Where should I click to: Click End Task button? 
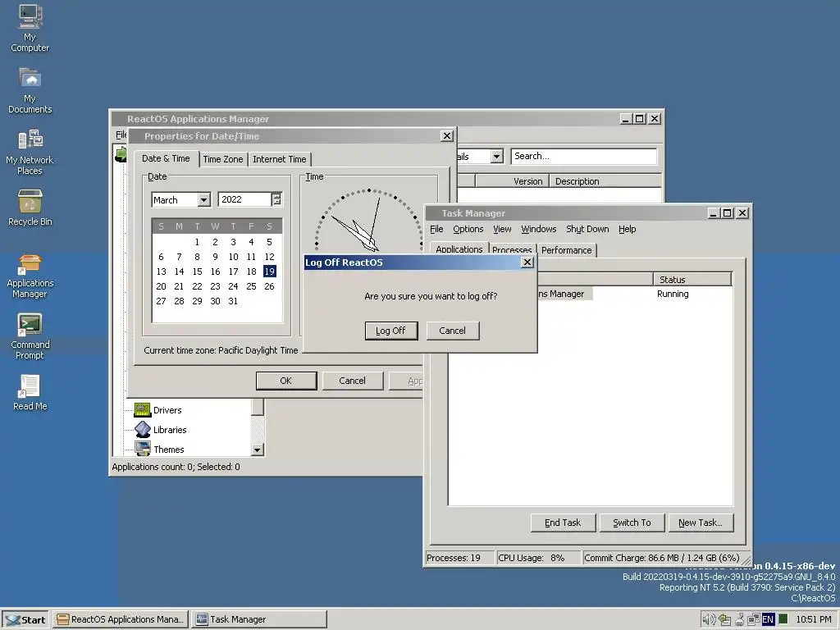click(563, 523)
